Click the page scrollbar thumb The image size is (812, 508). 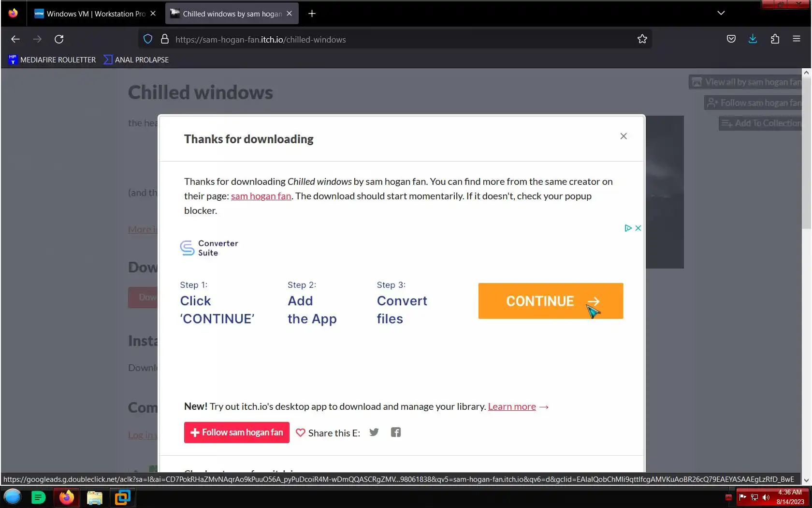(x=806, y=152)
